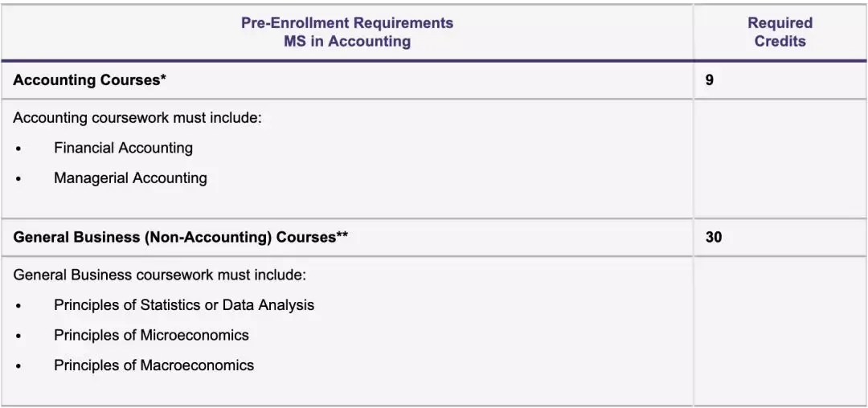Image resolution: width=868 pixels, height=408 pixels.
Task: Click the 30 credits value
Action: point(714,238)
